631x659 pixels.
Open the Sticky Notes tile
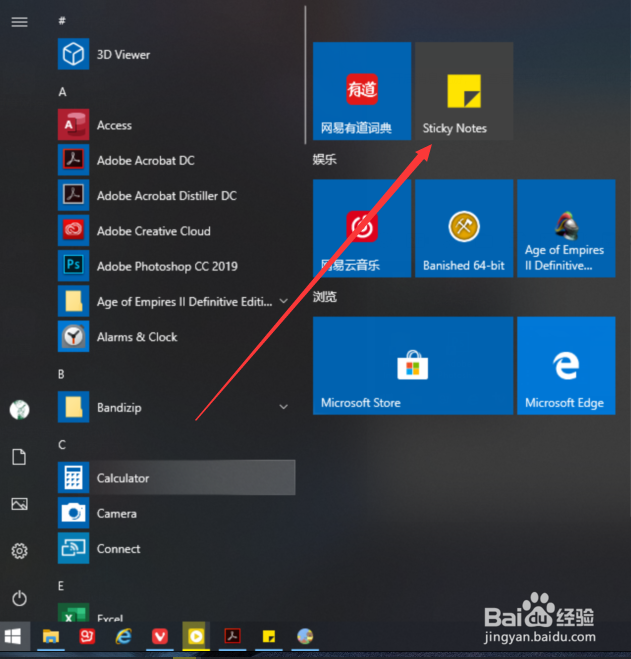pyautogui.click(x=464, y=91)
